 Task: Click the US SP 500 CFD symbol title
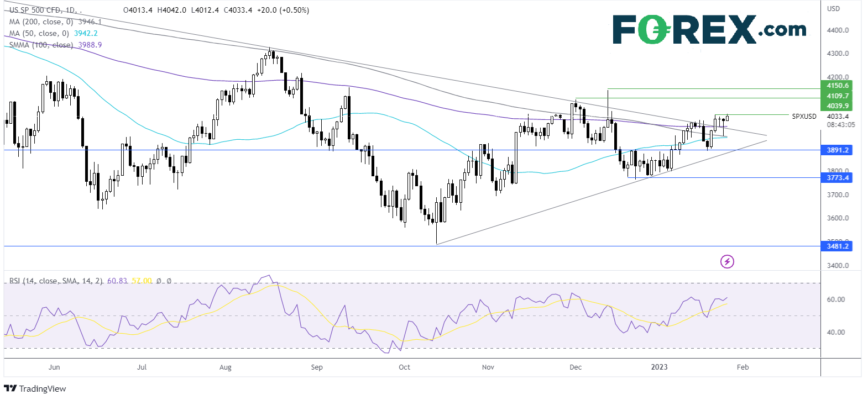point(44,10)
